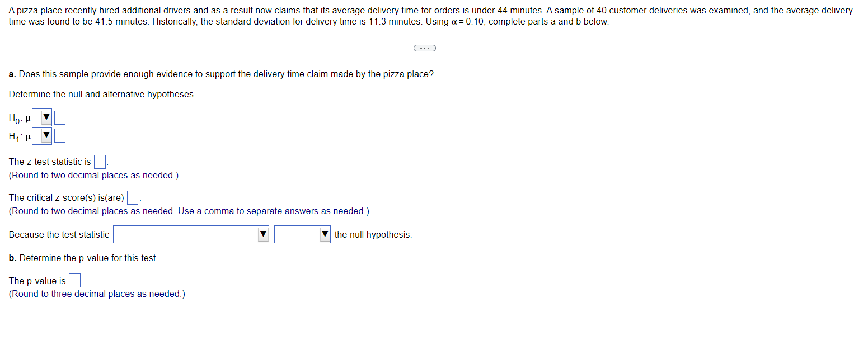Click inside the empty test statistic field
Image resolution: width=868 pixels, height=340 pixels.
(x=100, y=162)
